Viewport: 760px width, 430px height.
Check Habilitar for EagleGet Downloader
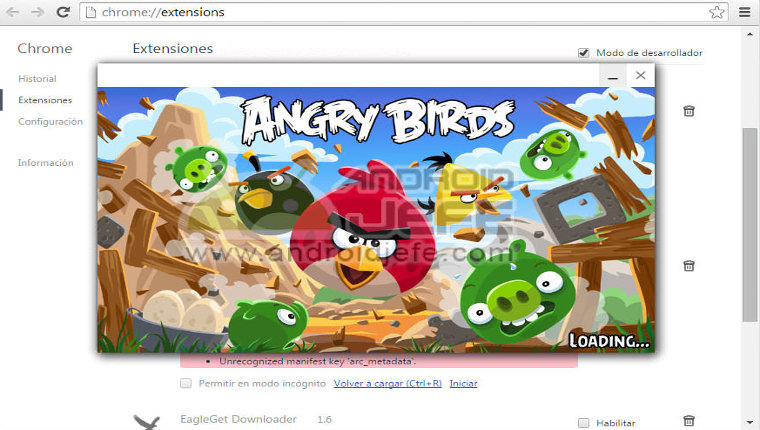(x=583, y=423)
